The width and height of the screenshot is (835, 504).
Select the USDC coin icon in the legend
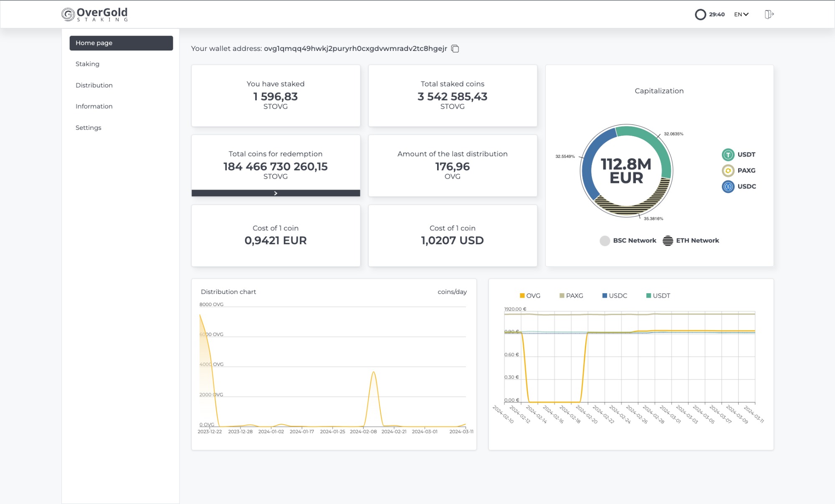coord(728,186)
